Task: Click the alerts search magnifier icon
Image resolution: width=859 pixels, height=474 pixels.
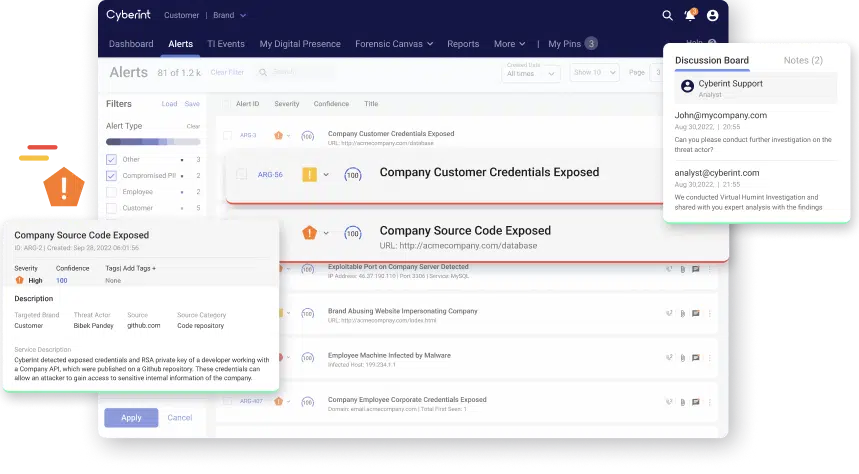Action: click(263, 72)
